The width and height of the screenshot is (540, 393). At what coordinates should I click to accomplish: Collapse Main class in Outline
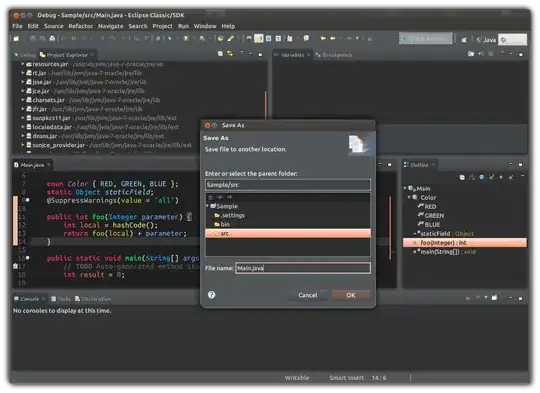click(x=405, y=188)
